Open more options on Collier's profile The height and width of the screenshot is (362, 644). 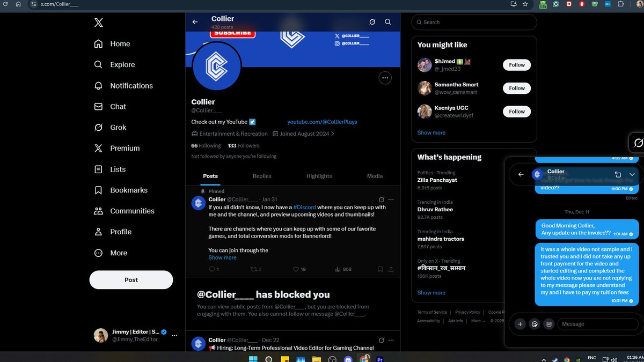coord(385,78)
